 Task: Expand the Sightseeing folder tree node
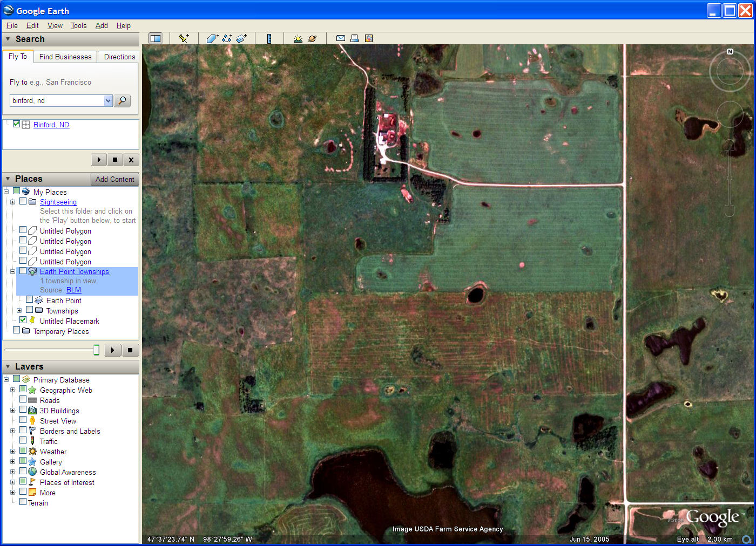(12, 202)
